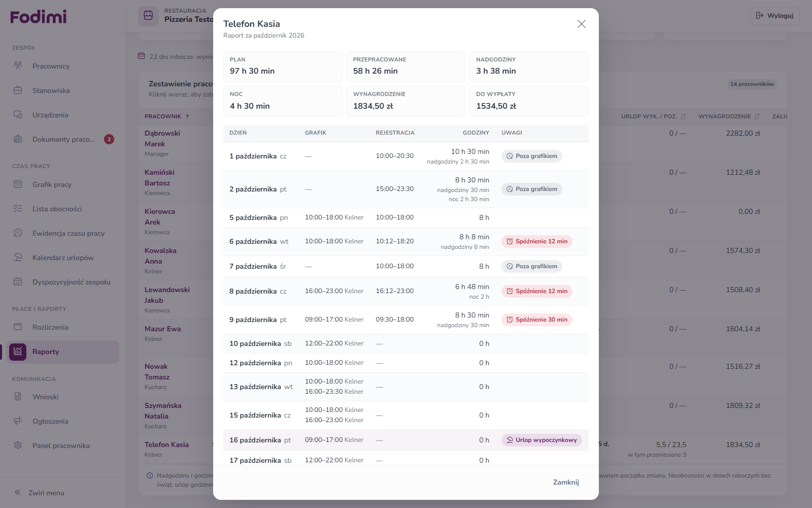Click the Raporty chart icon
Image resolution: width=812 pixels, height=508 pixels.
[x=18, y=352]
